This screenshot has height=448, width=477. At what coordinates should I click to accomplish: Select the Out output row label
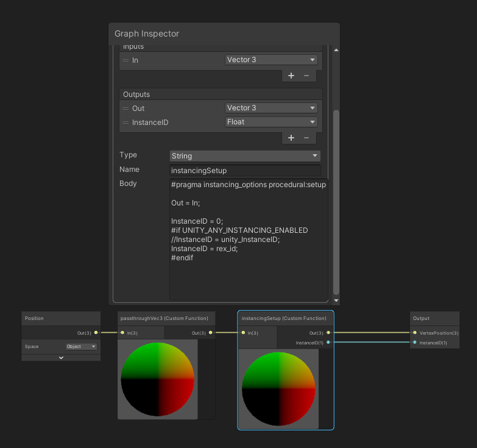138,108
